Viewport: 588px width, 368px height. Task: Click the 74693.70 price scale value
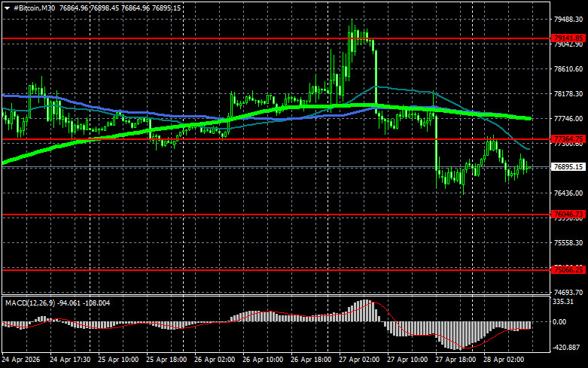[x=568, y=292]
